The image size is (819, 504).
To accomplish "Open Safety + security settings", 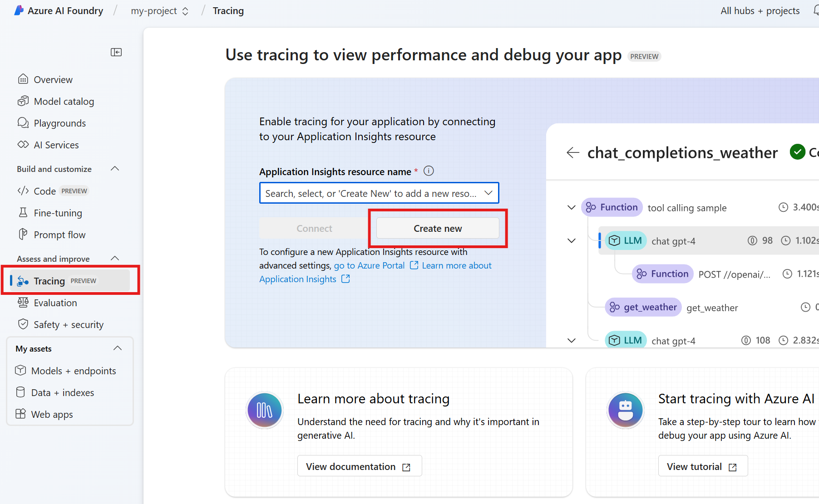I will [x=69, y=324].
